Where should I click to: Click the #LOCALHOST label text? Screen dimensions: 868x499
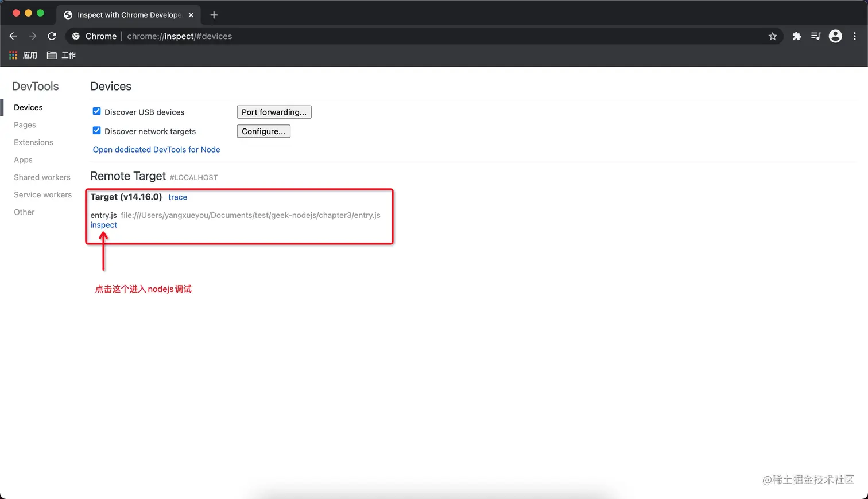pyautogui.click(x=193, y=178)
